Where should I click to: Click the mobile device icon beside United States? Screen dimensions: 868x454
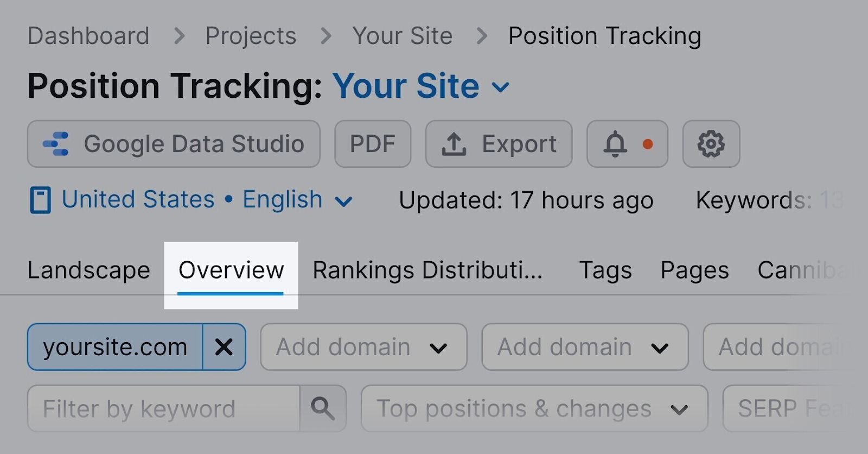(41, 199)
